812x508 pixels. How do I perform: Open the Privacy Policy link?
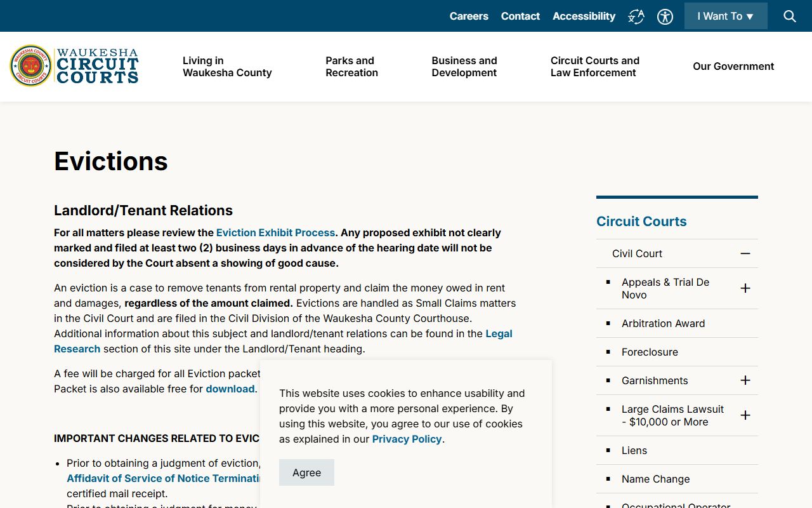click(407, 439)
